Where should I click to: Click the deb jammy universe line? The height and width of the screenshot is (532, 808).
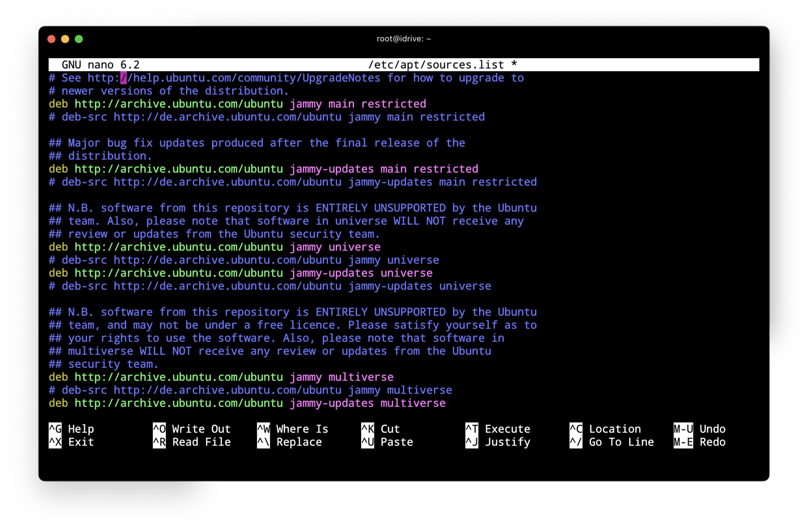coord(215,247)
